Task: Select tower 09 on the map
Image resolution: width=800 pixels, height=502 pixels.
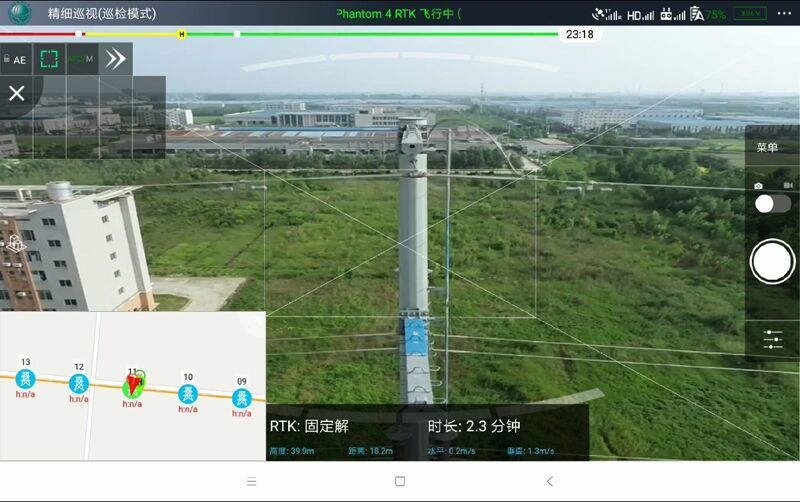Action: [241, 398]
